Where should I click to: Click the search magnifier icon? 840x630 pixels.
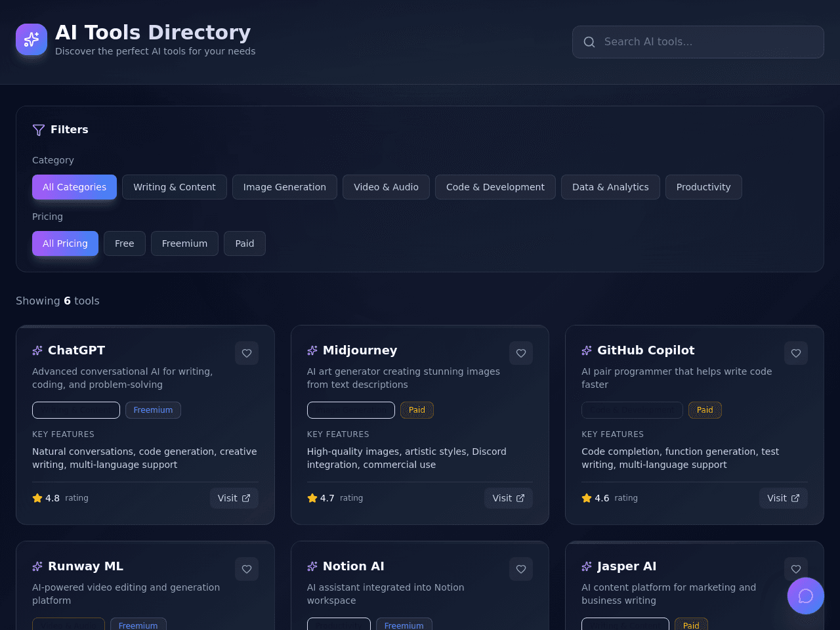coord(589,42)
